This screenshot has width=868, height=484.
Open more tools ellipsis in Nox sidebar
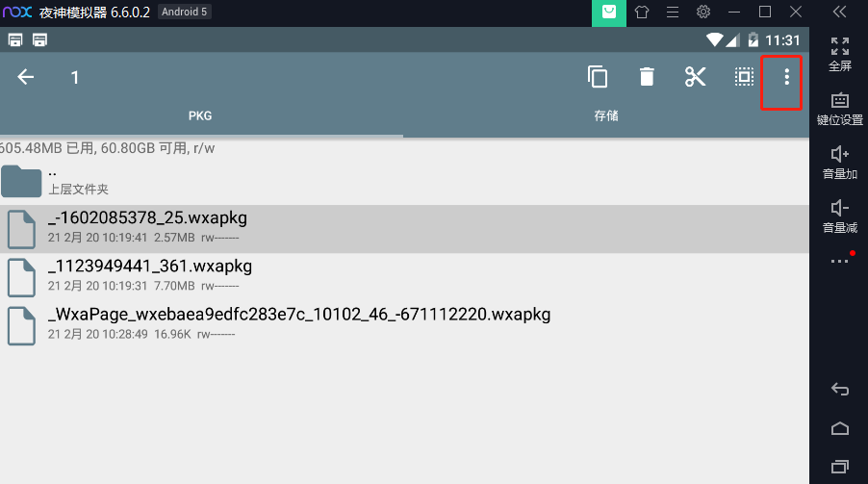point(840,261)
